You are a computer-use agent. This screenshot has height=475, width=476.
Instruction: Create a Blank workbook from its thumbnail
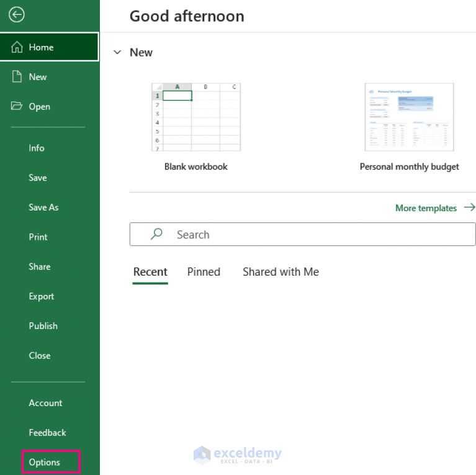(x=196, y=117)
